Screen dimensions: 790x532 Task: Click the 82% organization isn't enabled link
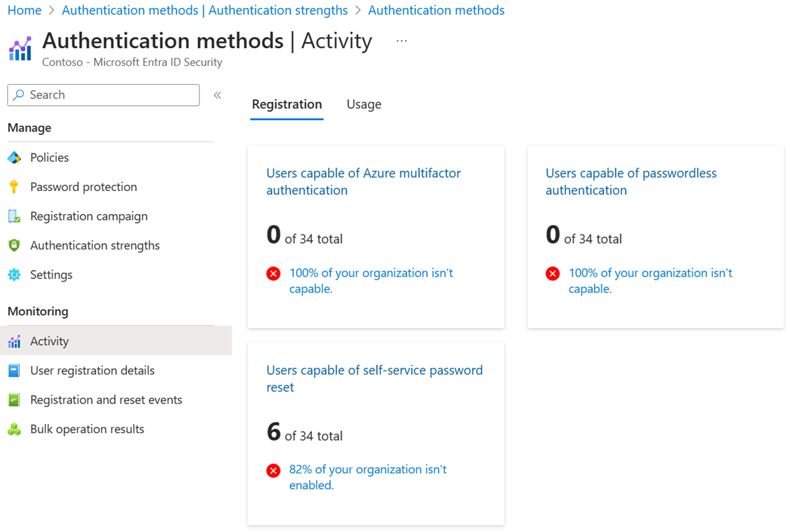[367, 477]
